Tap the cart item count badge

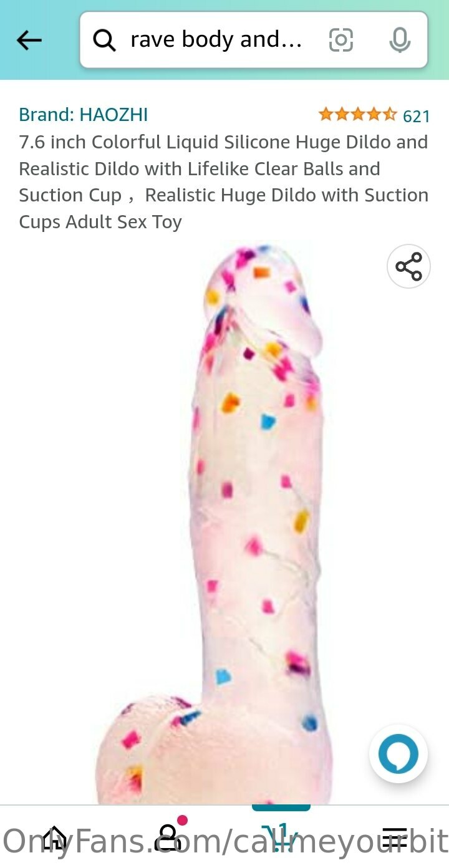[281, 830]
